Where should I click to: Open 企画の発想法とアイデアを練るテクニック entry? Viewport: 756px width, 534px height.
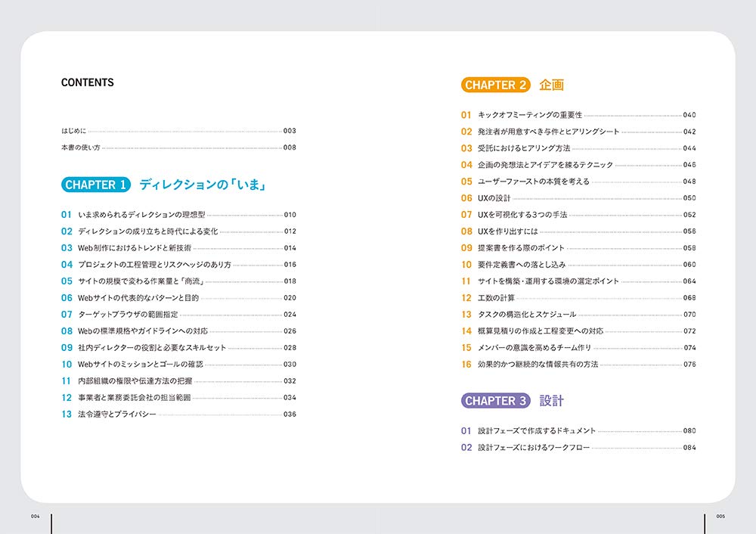(578, 165)
